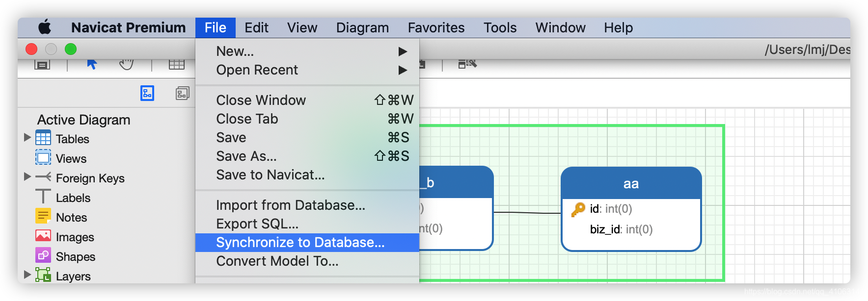
Task: Select the Layers tree label
Action: pos(73,276)
